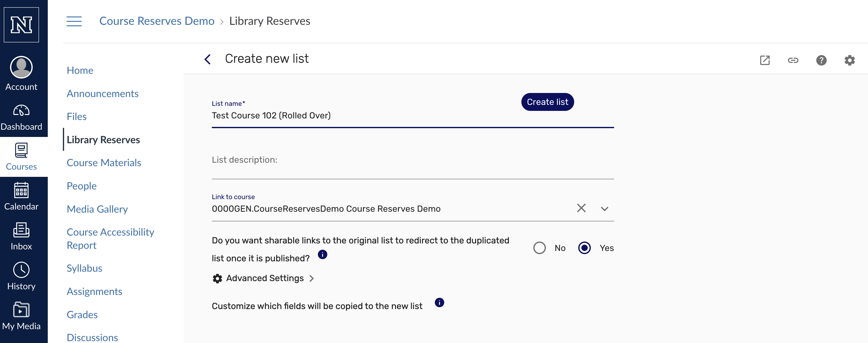Click the university N logo
This screenshot has height=343, width=868.
[x=21, y=24]
